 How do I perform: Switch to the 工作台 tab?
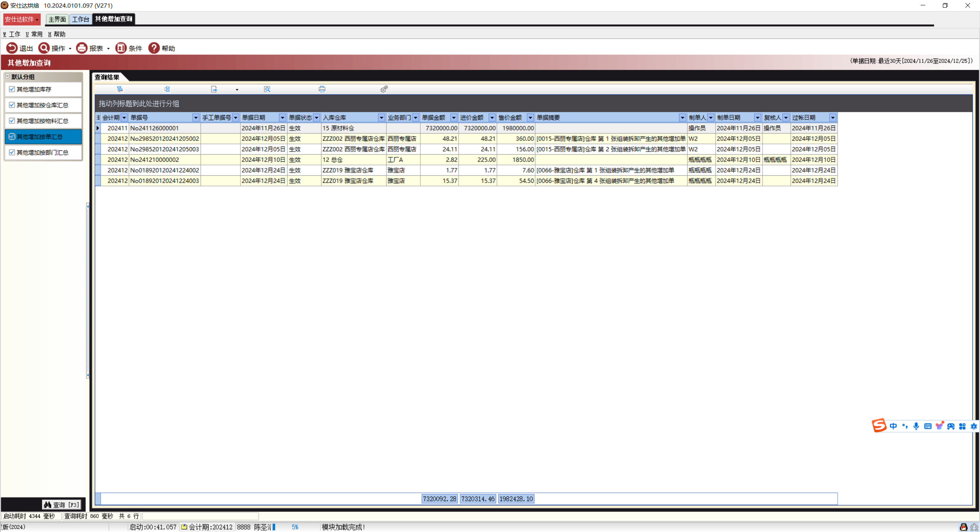pos(80,19)
